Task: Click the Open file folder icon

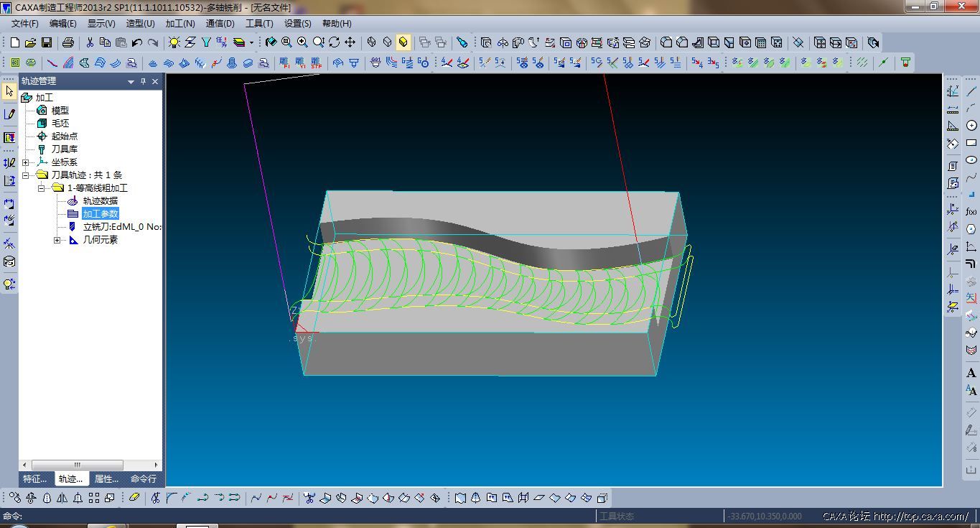Action: [30, 42]
